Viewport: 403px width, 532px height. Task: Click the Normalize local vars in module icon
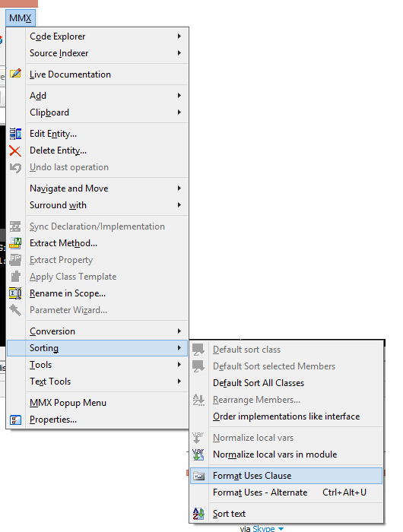[x=198, y=454]
